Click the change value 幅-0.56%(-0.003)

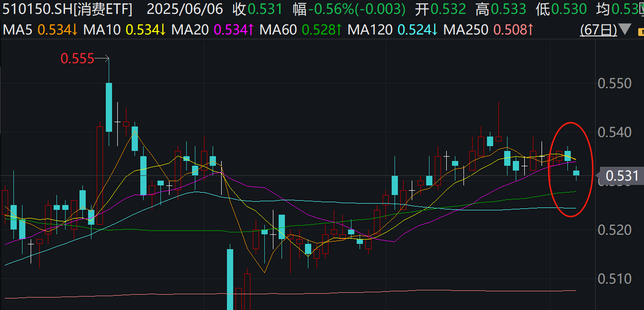[349, 9]
